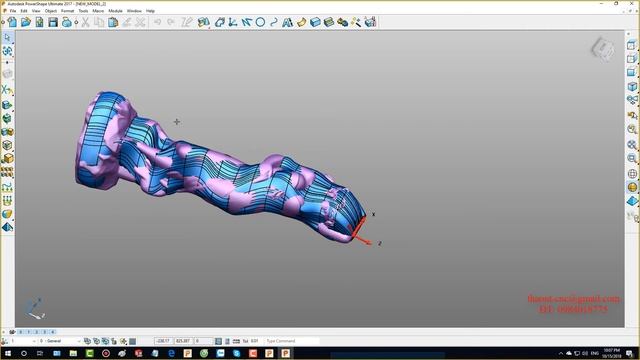Image resolution: width=640 pixels, height=360 pixels.
Task: Select the Line tool in the top toolbar
Action: [x=247, y=22]
